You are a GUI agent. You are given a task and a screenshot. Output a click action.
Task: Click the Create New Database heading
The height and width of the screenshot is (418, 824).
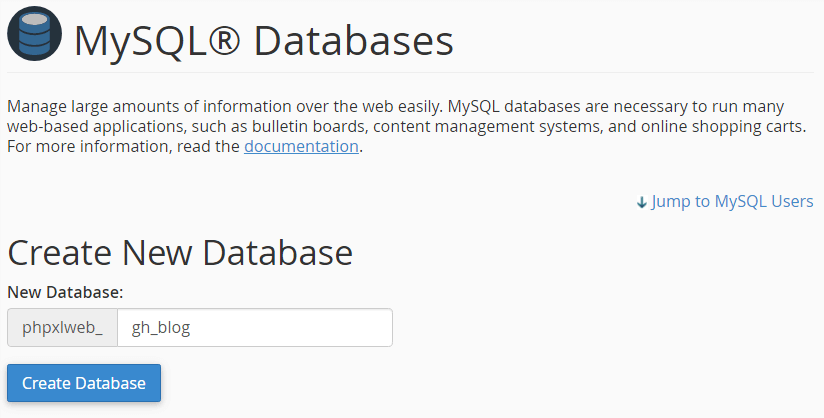(x=180, y=252)
